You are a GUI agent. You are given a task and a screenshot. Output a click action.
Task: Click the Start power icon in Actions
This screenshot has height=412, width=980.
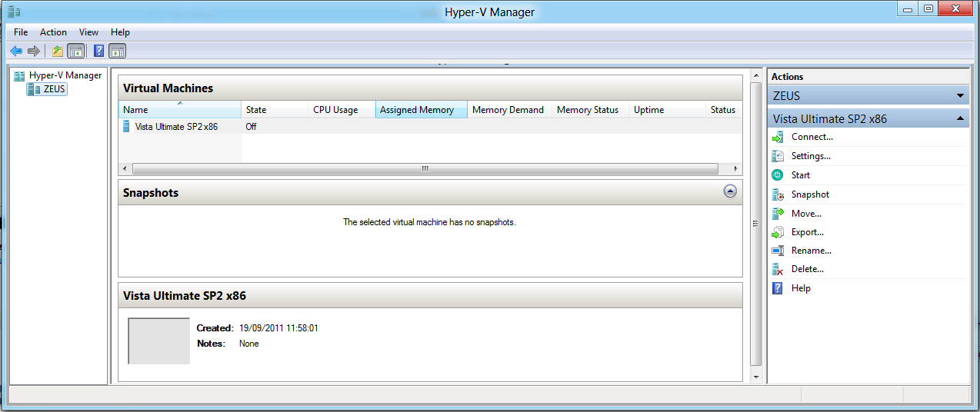[x=778, y=175]
